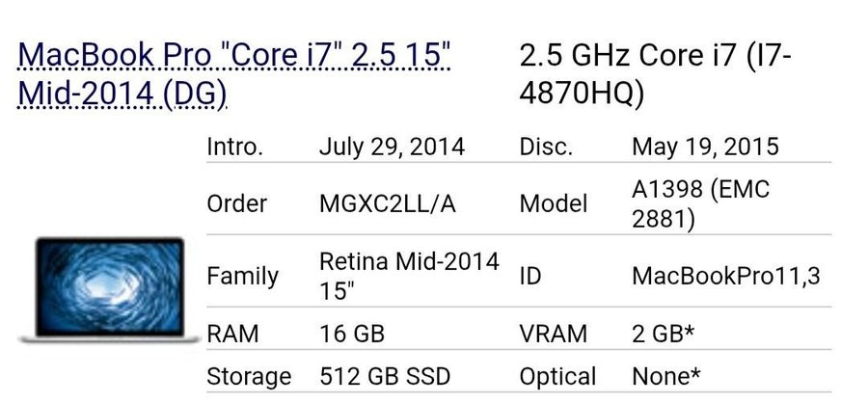Click the Order row label

[x=237, y=203]
